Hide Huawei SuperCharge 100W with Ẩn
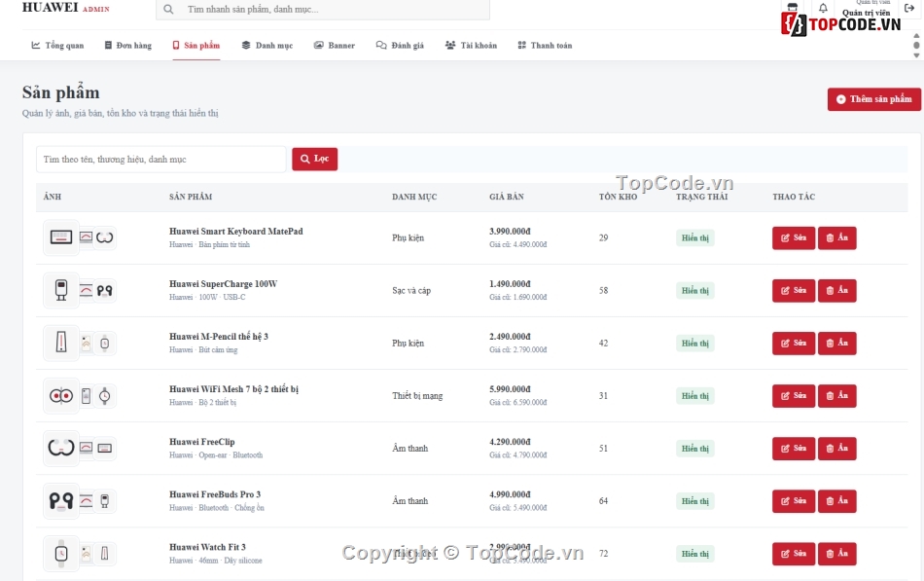Screen dimensions: 924x581 [x=836, y=290]
